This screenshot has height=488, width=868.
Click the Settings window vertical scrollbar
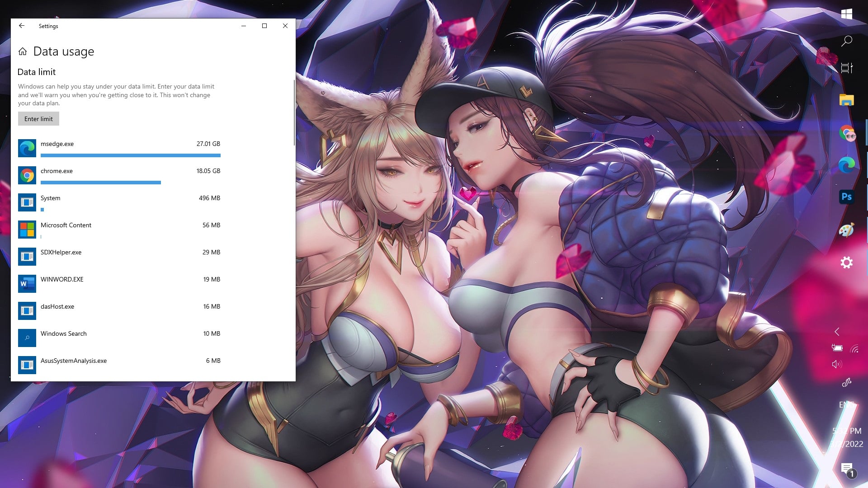[x=294, y=113]
